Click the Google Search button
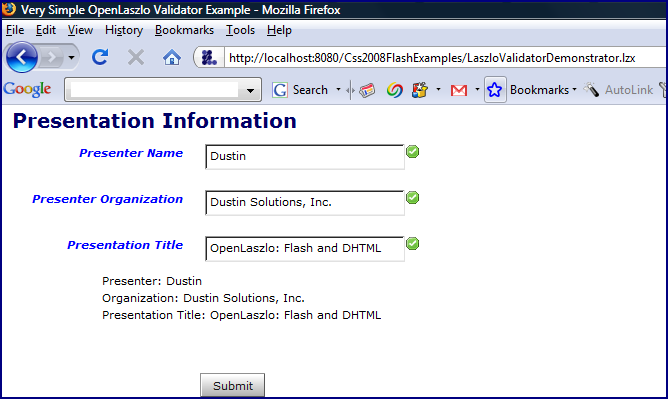668x399 pixels. click(x=300, y=90)
